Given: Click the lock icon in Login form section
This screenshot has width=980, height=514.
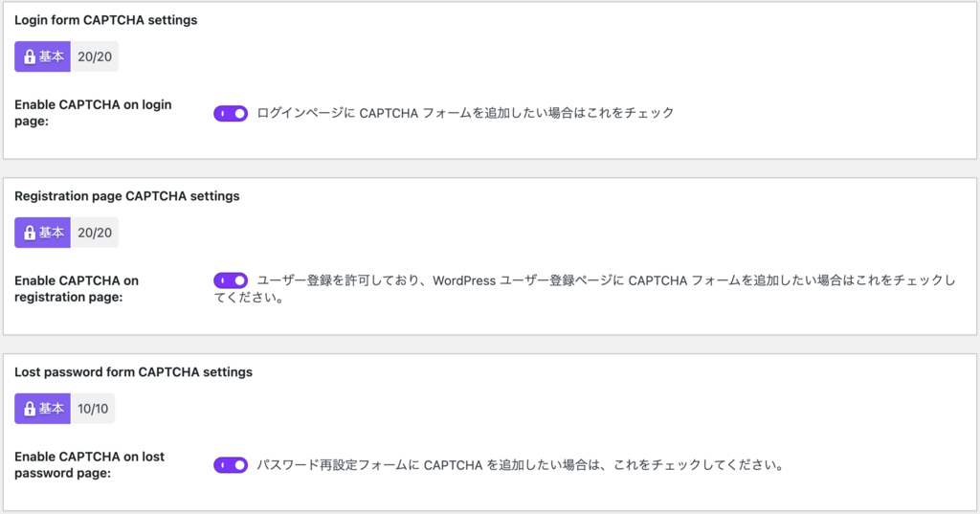Looking at the screenshot, I should [30, 56].
